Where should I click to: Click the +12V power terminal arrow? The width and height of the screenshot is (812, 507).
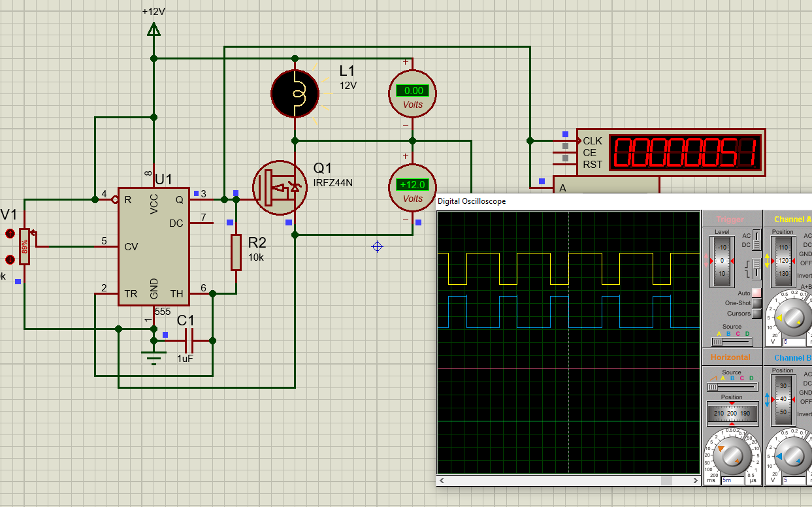(x=154, y=29)
